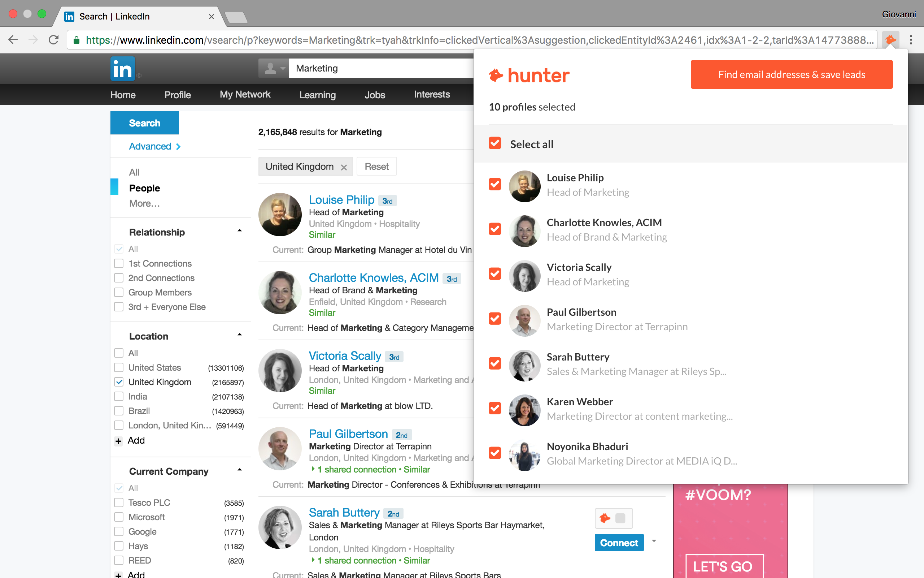Uncheck Noyonika Bhaduri in Hunter list
The height and width of the screenshot is (578, 924).
click(x=495, y=453)
